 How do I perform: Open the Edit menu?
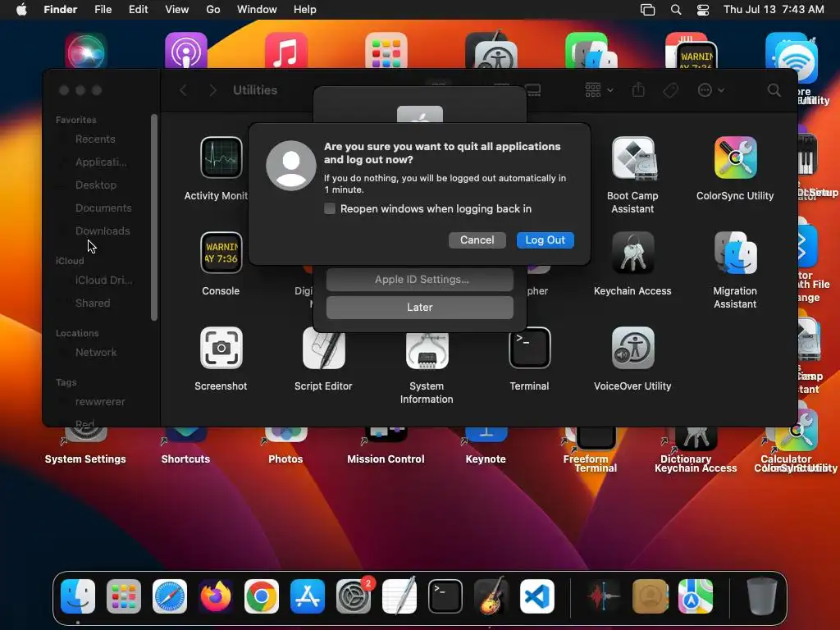click(x=138, y=10)
